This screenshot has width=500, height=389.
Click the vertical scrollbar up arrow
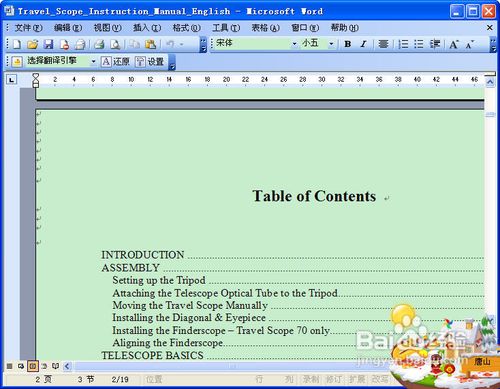pos(490,82)
